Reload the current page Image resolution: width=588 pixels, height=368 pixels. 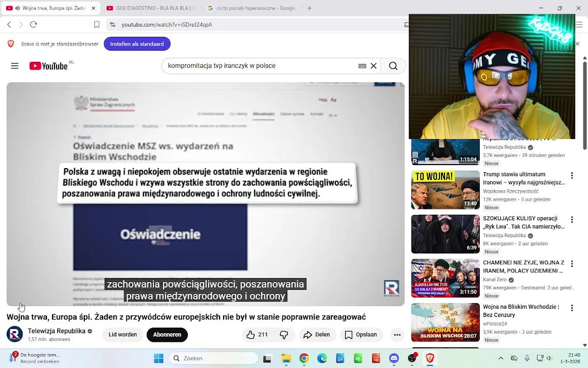point(33,25)
